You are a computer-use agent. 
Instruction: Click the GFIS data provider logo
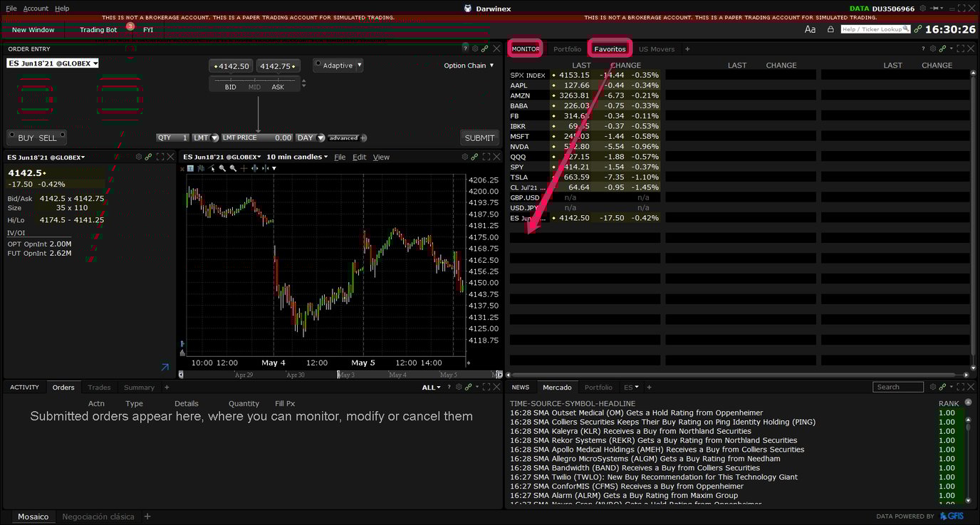tap(952, 516)
